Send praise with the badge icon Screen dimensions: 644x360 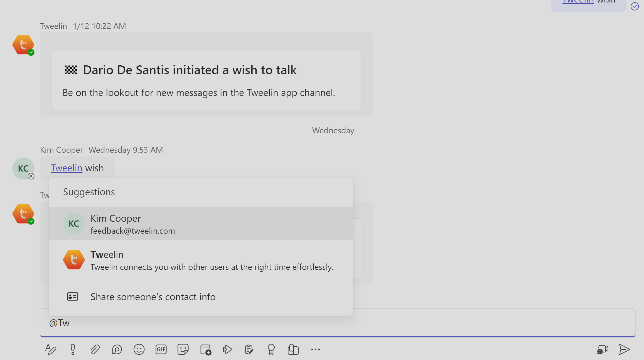point(271,349)
